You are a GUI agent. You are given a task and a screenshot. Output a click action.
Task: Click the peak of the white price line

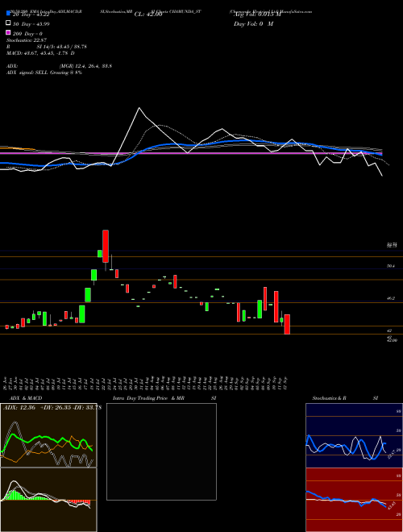(139, 108)
